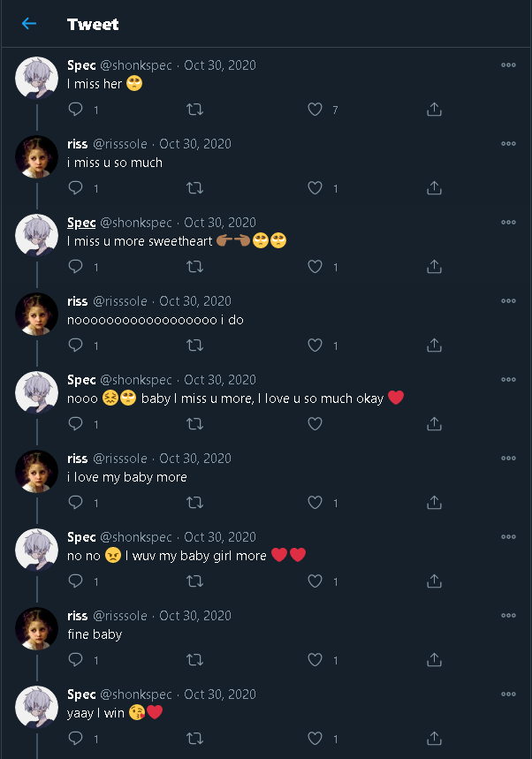Open more options on "I miss her" tweet

pyautogui.click(x=508, y=65)
